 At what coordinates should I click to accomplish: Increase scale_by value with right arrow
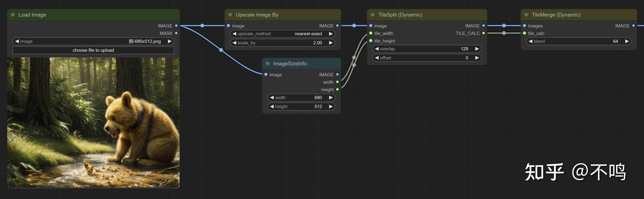[x=331, y=43]
